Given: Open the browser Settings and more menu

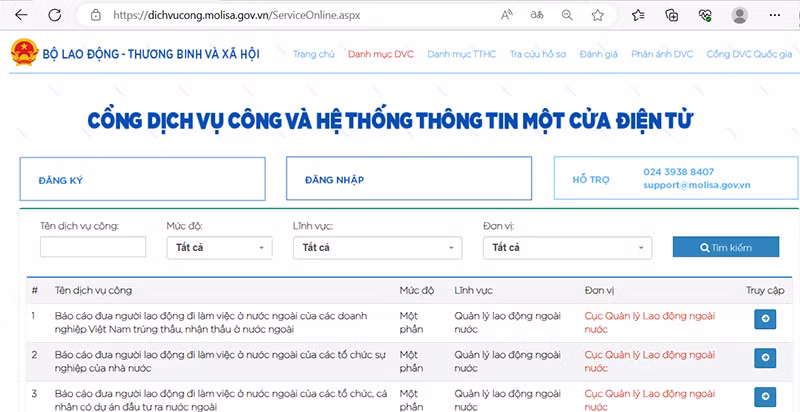Looking at the screenshot, I should point(774,15).
